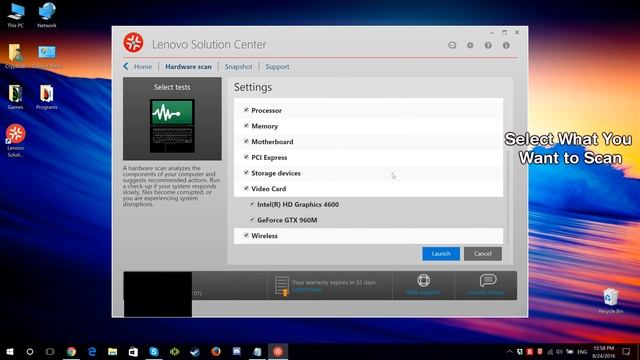The height and width of the screenshot is (360, 640).
Task: Toggle the Wireless checkbox
Action: pos(246,235)
